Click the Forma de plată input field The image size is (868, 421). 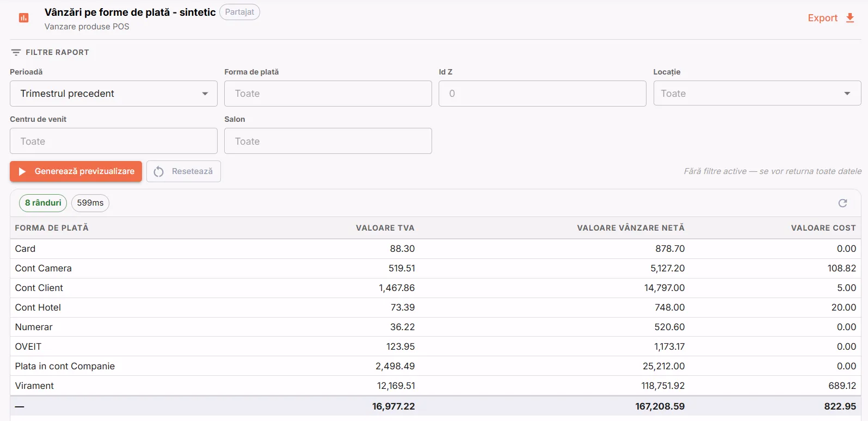click(328, 94)
